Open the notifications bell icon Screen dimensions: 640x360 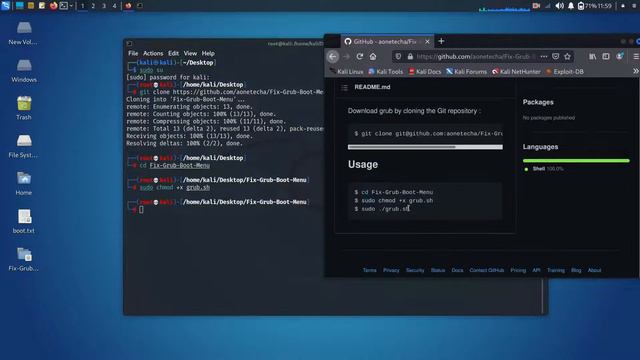pyautogui.click(x=571, y=6)
